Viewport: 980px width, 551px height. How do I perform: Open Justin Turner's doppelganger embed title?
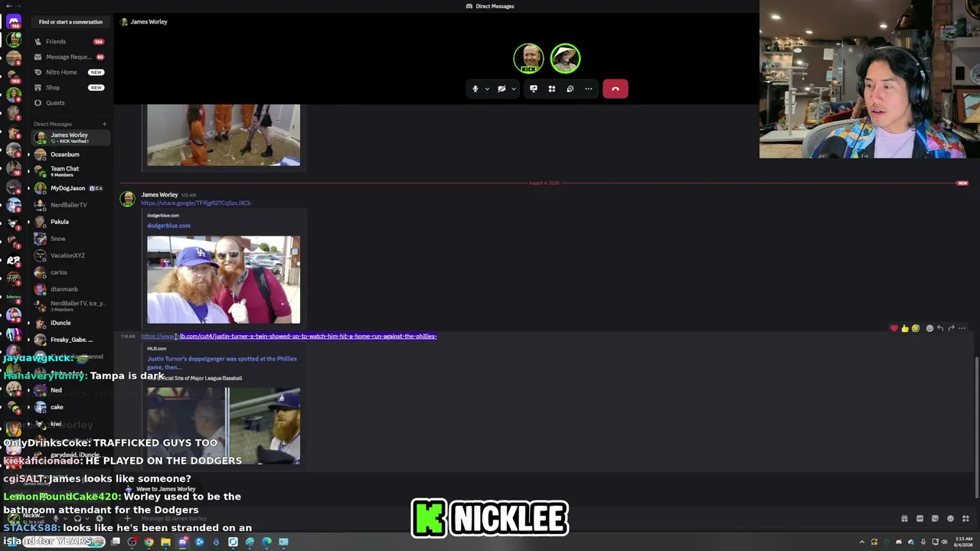(x=222, y=363)
